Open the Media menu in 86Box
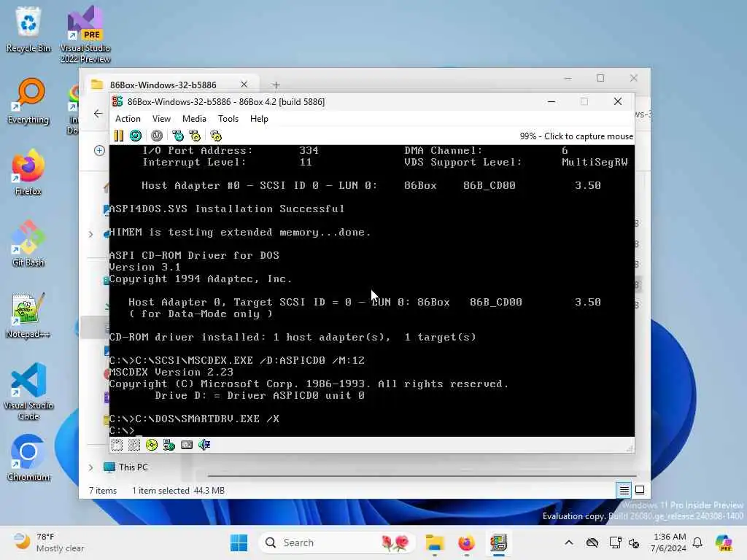The width and height of the screenshot is (747, 560). 194,119
